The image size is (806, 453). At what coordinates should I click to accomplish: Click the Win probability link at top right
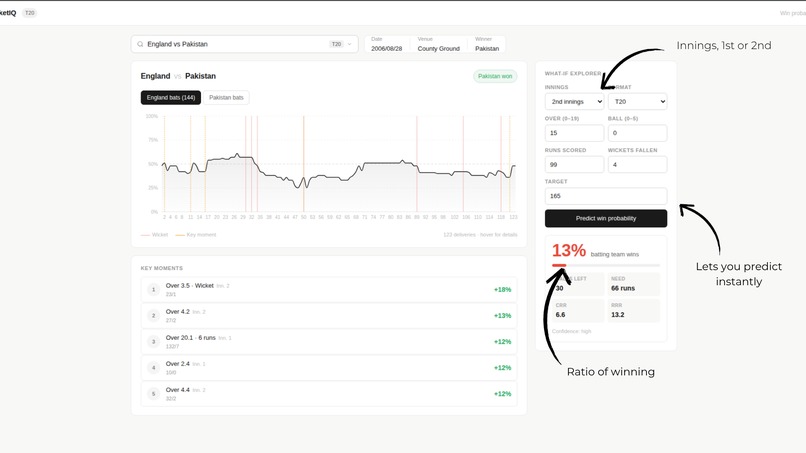tap(793, 13)
